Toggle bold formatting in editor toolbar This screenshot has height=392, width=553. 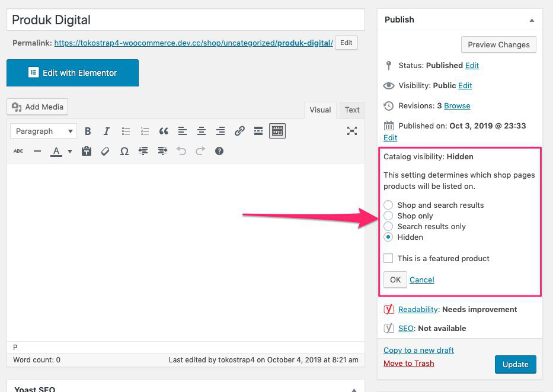click(x=88, y=131)
